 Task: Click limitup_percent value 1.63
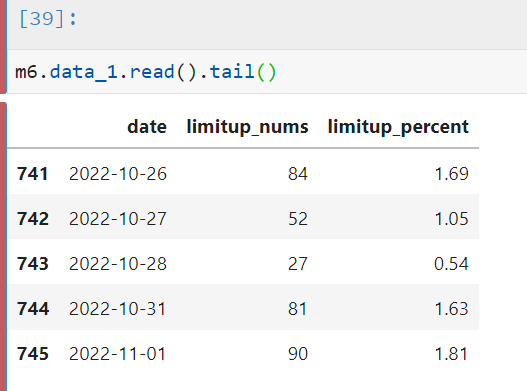click(x=451, y=309)
